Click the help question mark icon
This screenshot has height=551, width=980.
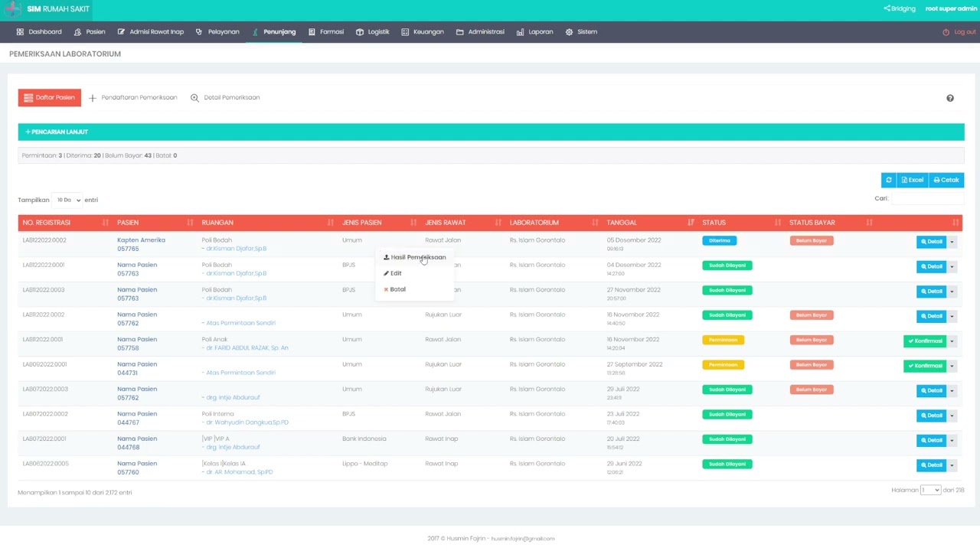[950, 98]
